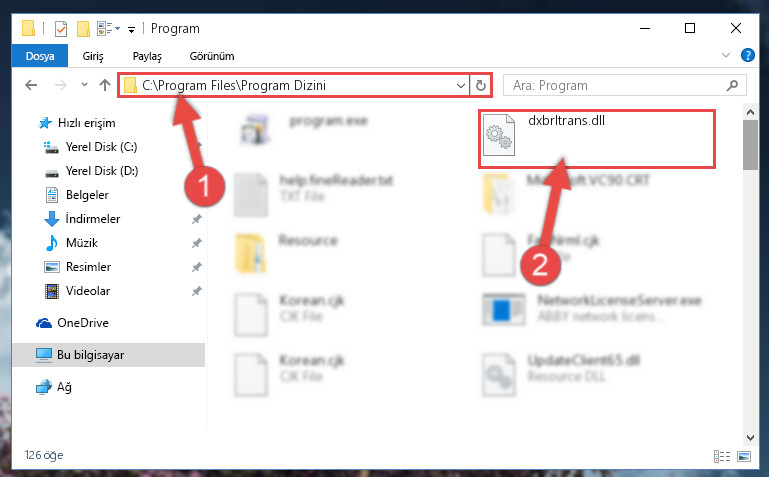Open the Dosya menu
Screen dimensions: 769x477
click(40, 56)
